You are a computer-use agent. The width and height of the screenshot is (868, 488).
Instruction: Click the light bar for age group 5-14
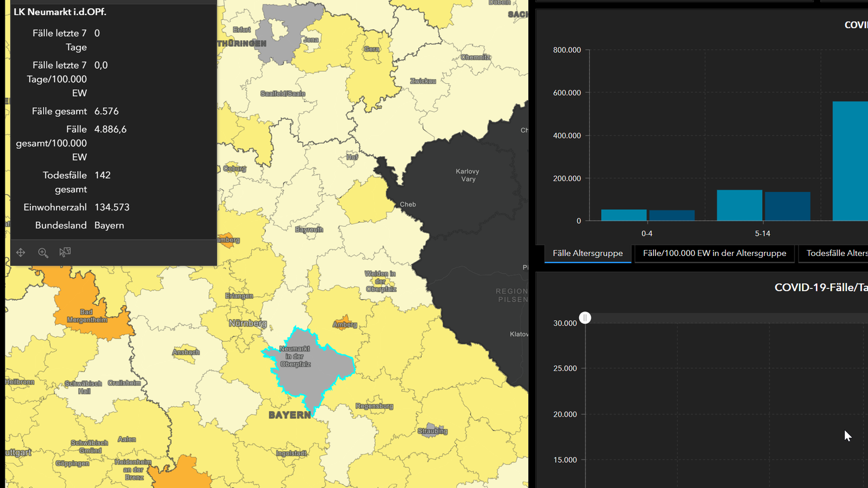coord(739,205)
